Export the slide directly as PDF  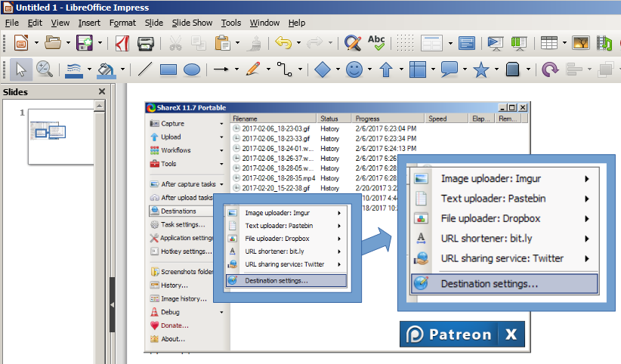(122, 43)
